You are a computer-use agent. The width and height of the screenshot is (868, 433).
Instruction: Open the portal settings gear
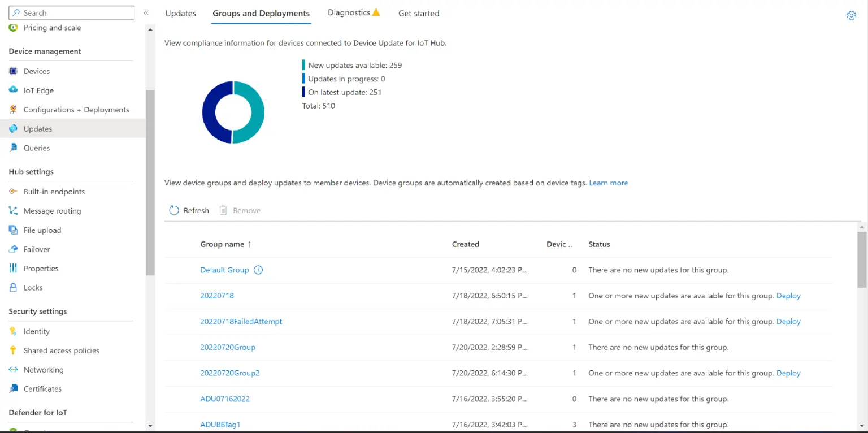[x=852, y=15]
